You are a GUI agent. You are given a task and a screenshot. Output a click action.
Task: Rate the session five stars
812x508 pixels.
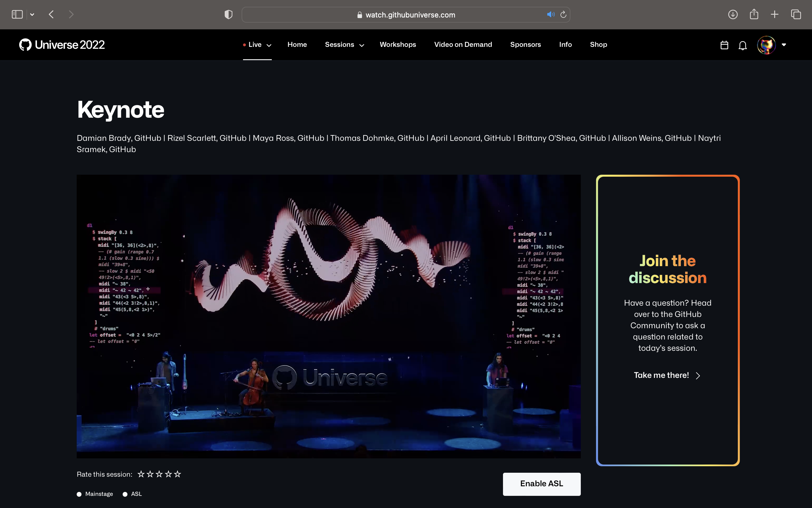(x=178, y=474)
